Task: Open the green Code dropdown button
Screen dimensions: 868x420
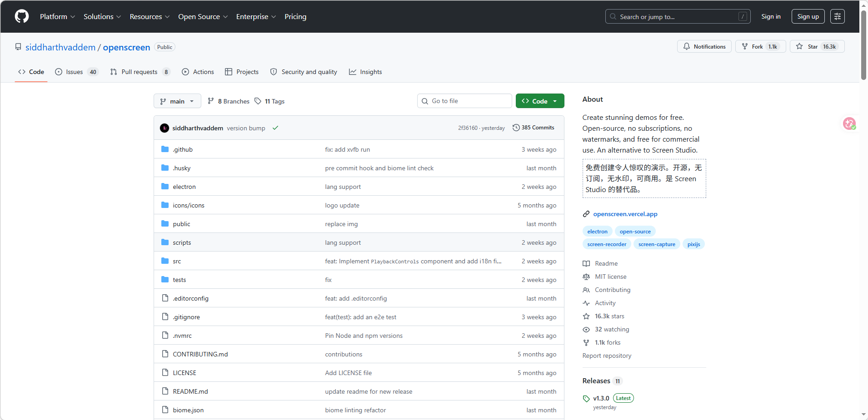Action: (540, 101)
